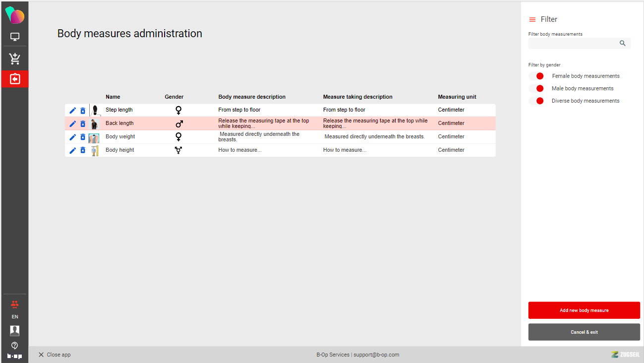Toggle Female body measurements filter

tap(536, 76)
